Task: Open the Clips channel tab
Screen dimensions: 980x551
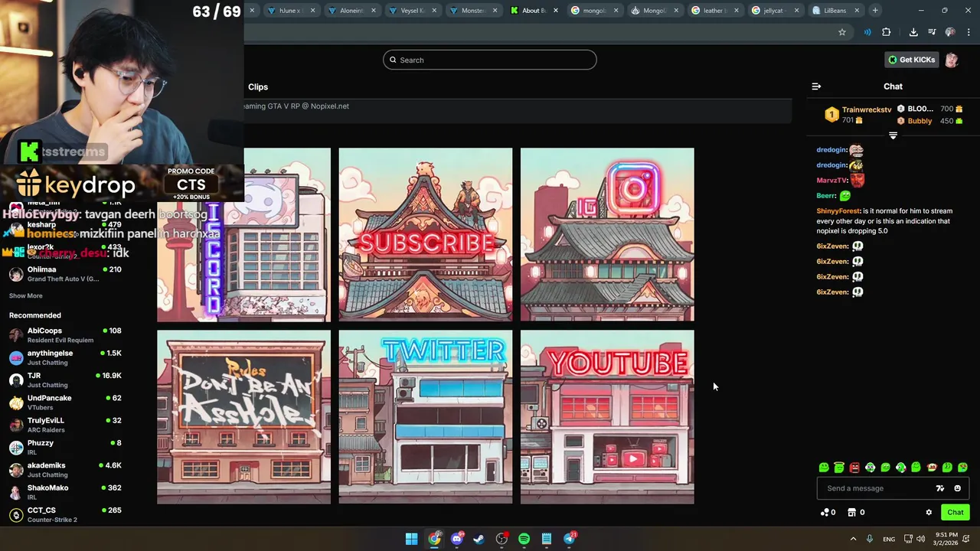Action: click(x=258, y=87)
